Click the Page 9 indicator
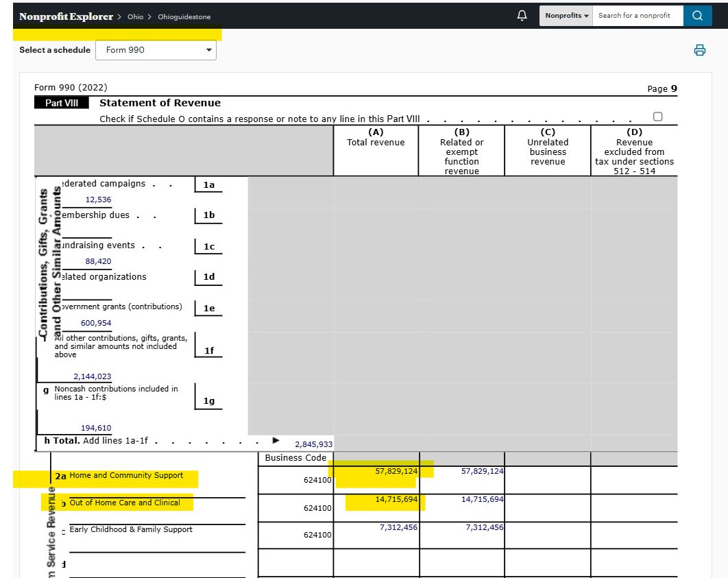728x578 pixels. pos(662,88)
